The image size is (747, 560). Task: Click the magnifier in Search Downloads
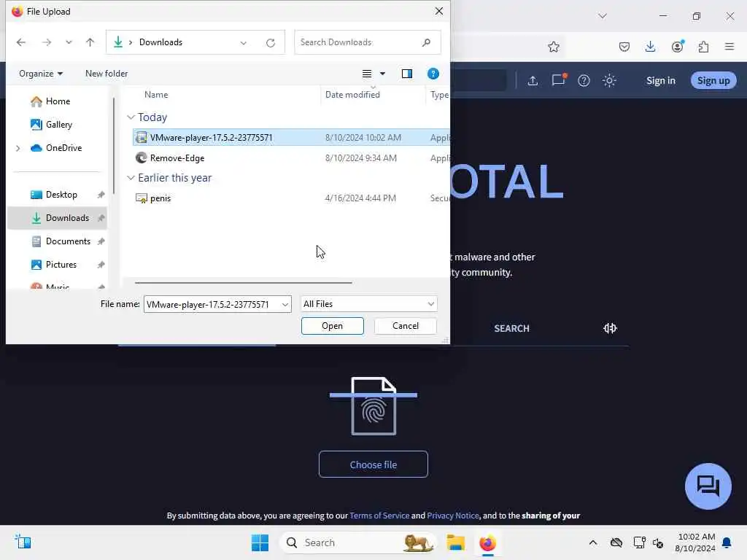tap(426, 42)
